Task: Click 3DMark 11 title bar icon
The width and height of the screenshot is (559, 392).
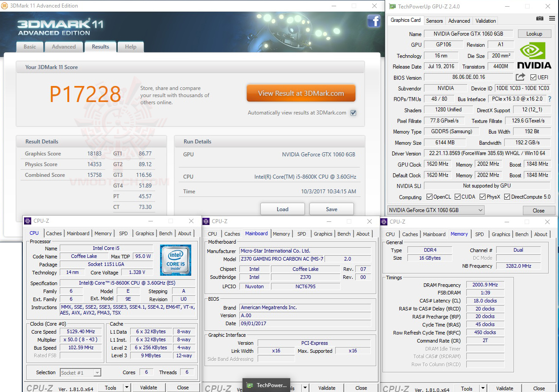Action: [x=5, y=6]
